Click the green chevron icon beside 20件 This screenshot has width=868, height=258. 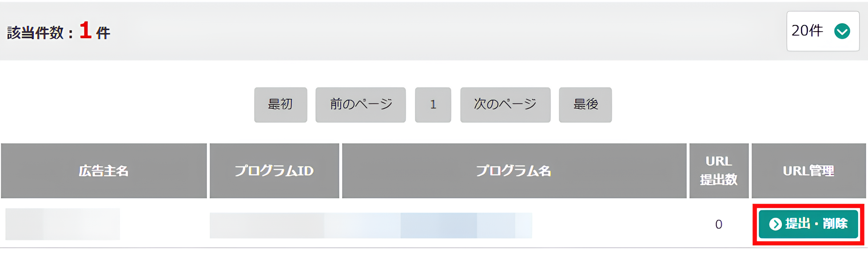pos(842,31)
